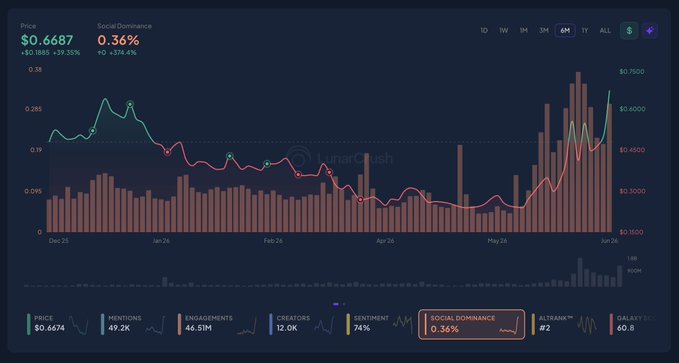
Task: Click the +39.35% price change text
Action: click(66, 53)
